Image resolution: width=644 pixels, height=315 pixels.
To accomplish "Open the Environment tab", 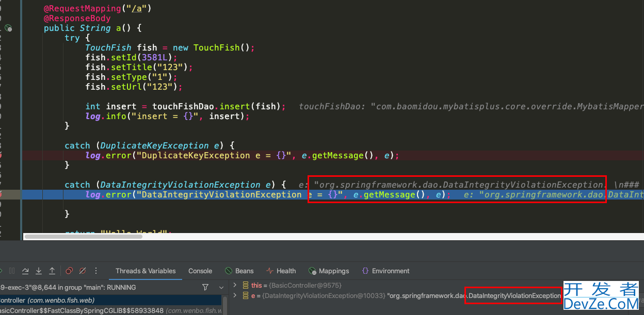I will [x=386, y=271].
